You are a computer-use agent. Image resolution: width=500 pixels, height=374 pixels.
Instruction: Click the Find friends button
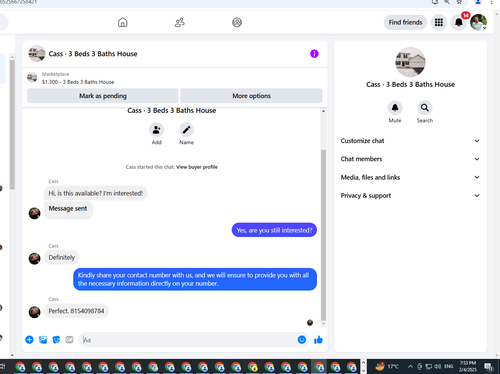pyautogui.click(x=405, y=22)
